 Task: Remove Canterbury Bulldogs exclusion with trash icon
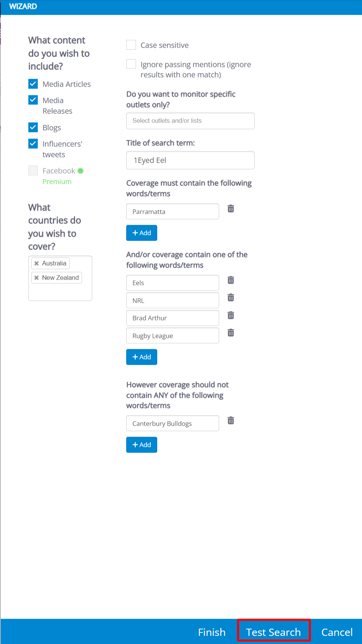click(231, 420)
